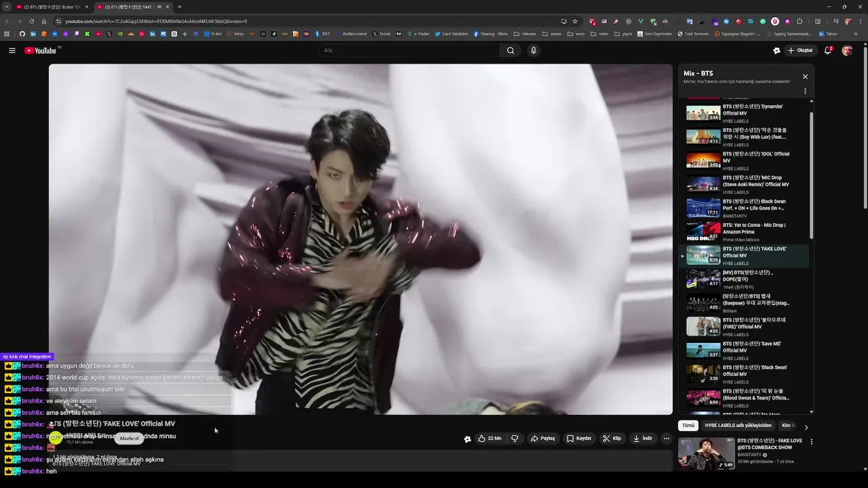Open options for Comeback Show suggestion

coord(811,442)
